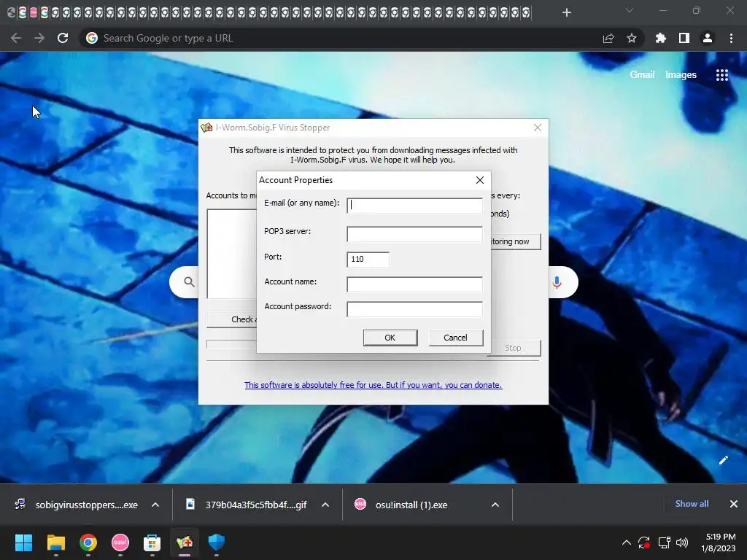Click the Virus Stopper taskbar icon
Viewport: 747px width, 560px height.
coord(185,542)
